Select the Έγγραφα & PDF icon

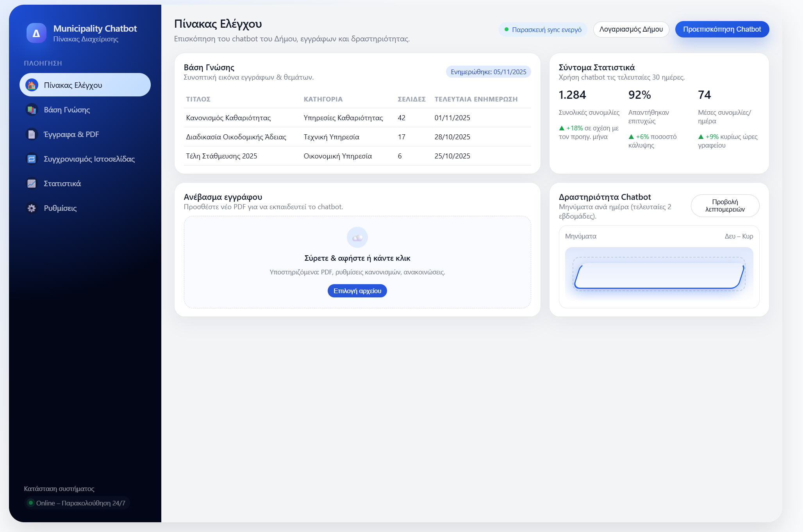pos(32,134)
